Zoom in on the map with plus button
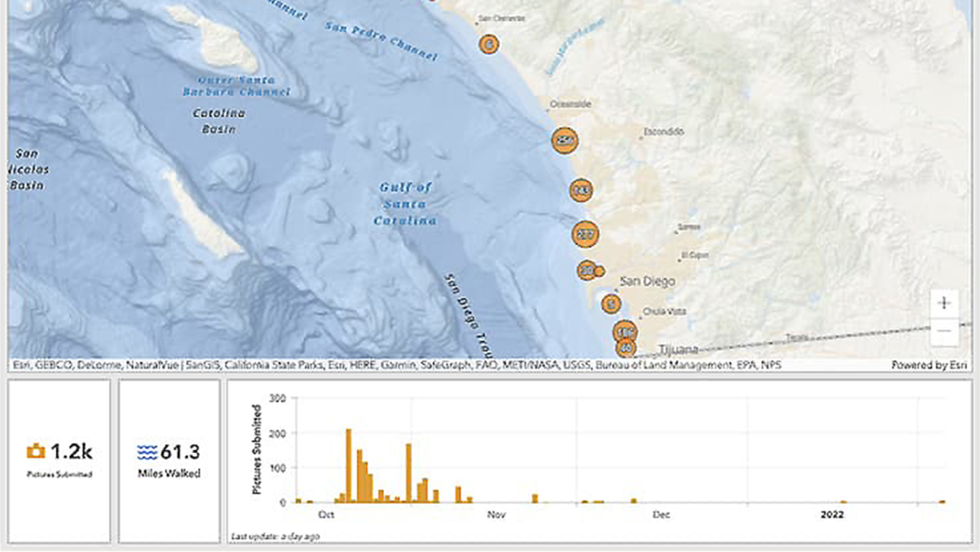 pos(944,303)
